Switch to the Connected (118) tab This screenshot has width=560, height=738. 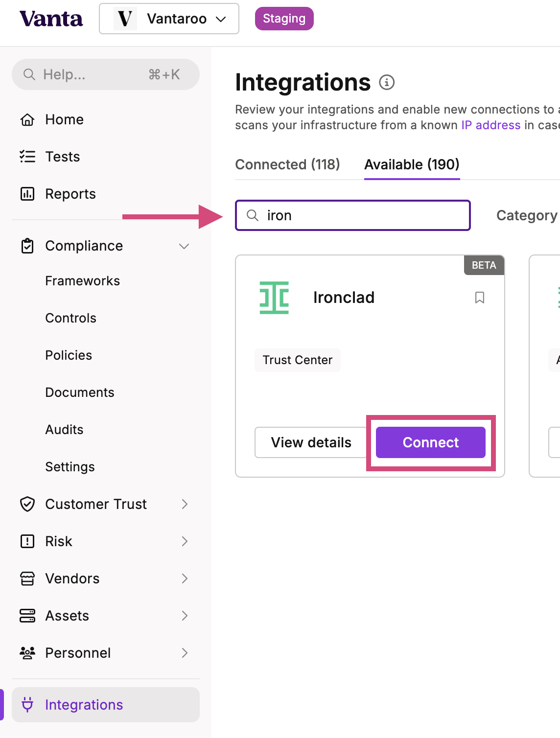287,164
